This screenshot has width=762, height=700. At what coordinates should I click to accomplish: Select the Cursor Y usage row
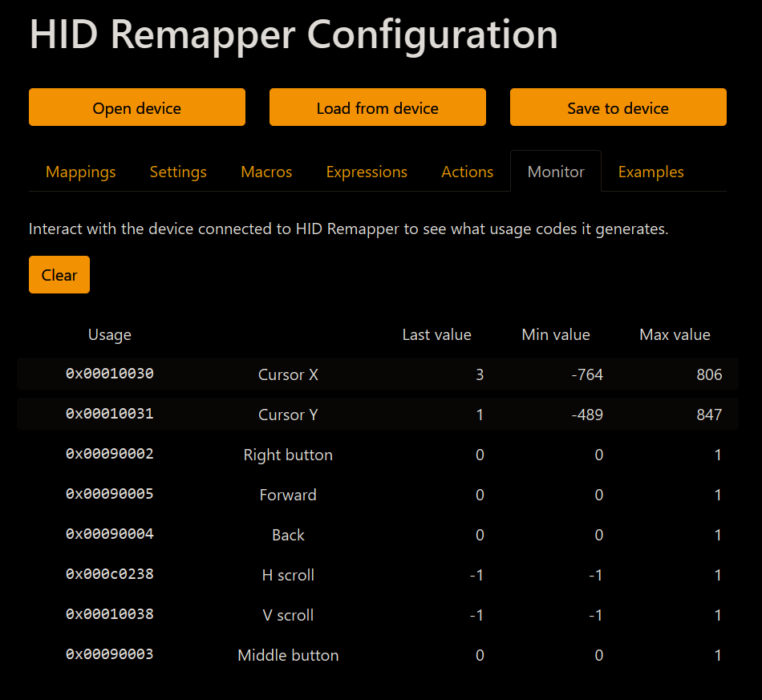tap(377, 415)
